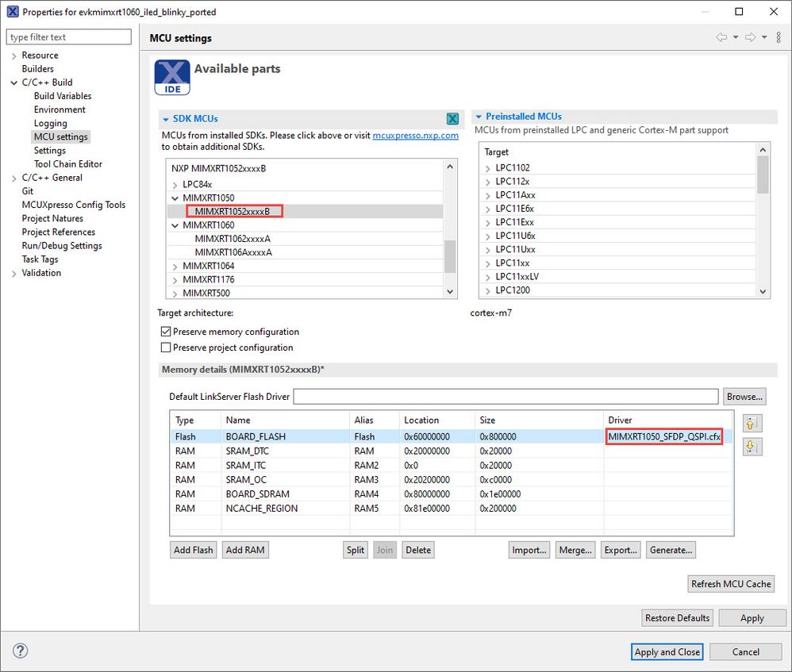Click Cancel button
Viewport: 792px width, 672px height.
point(745,652)
